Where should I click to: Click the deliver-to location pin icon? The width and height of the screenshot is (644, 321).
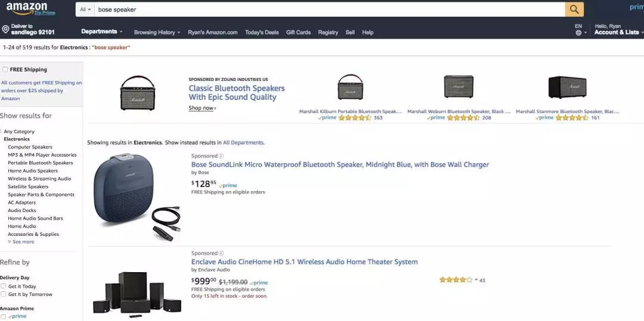coord(5,29)
